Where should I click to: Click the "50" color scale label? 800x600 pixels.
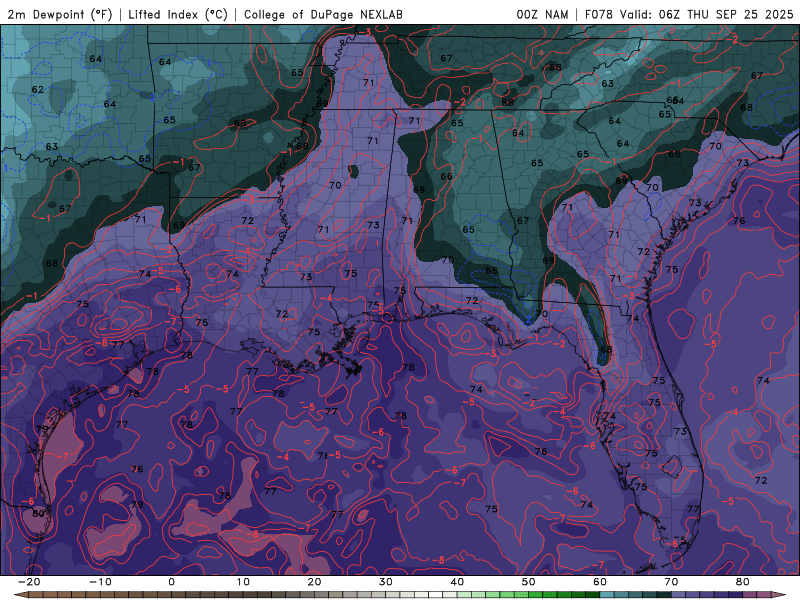[x=529, y=582]
